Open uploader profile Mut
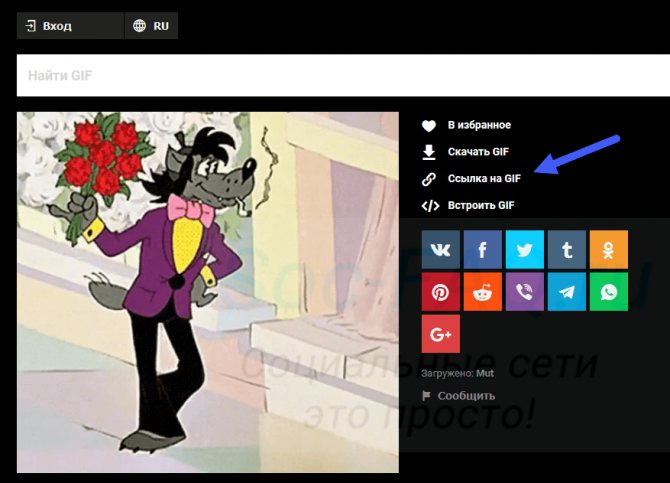Image resolution: width=670 pixels, height=483 pixels. [485, 373]
